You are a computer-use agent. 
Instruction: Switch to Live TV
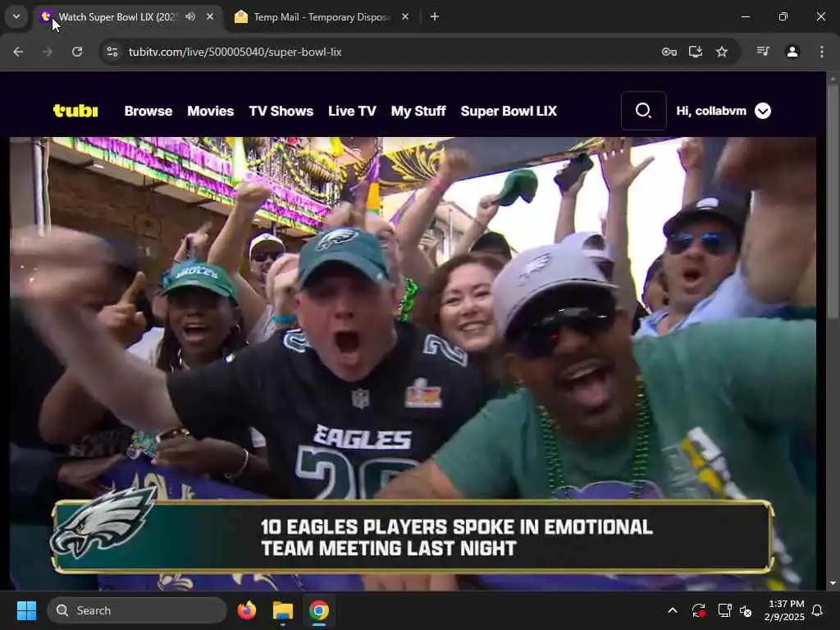(x=352, y=111)
